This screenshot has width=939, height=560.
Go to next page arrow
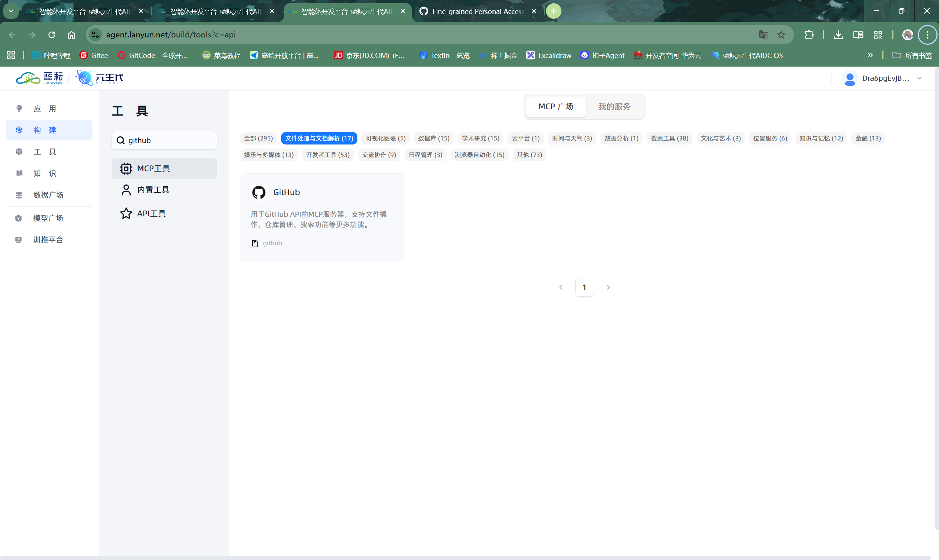tap(608, 287)
